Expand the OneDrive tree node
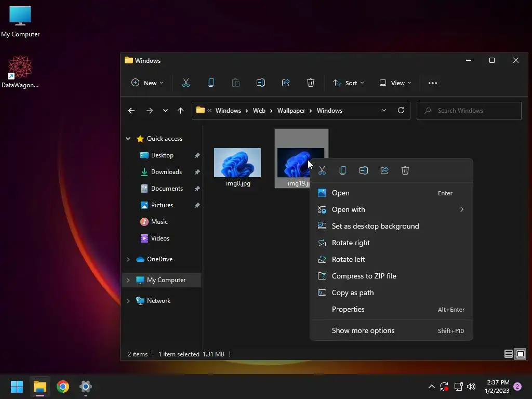The image size is (532, 399). (x=128, y=259)
